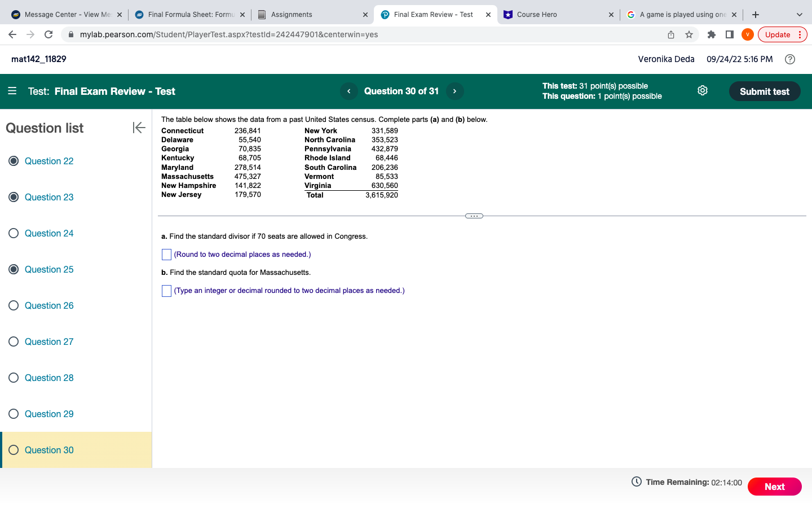Image resolution: width=812 pixels, height=508 pixels.
Task: View the site security lock icon
Action: point(71,34)
